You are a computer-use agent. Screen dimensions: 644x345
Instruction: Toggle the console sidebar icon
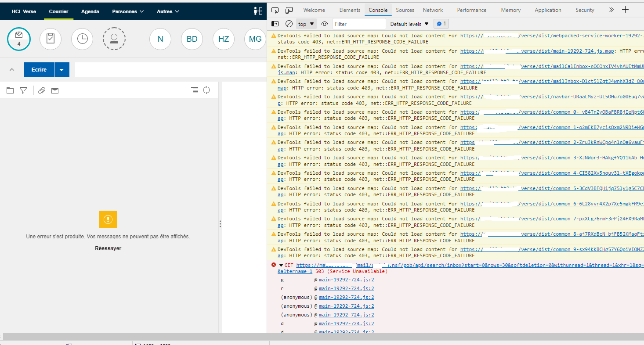[275, 24]
